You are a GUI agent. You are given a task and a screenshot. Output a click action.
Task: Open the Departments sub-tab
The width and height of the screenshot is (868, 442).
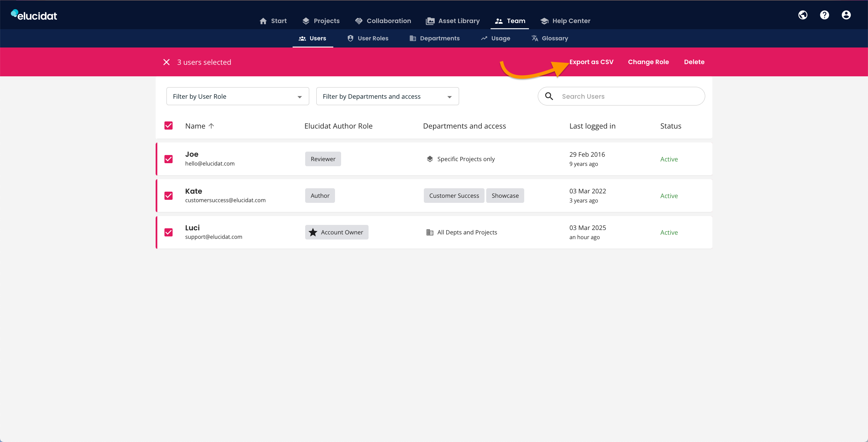[x=435, y=38]
